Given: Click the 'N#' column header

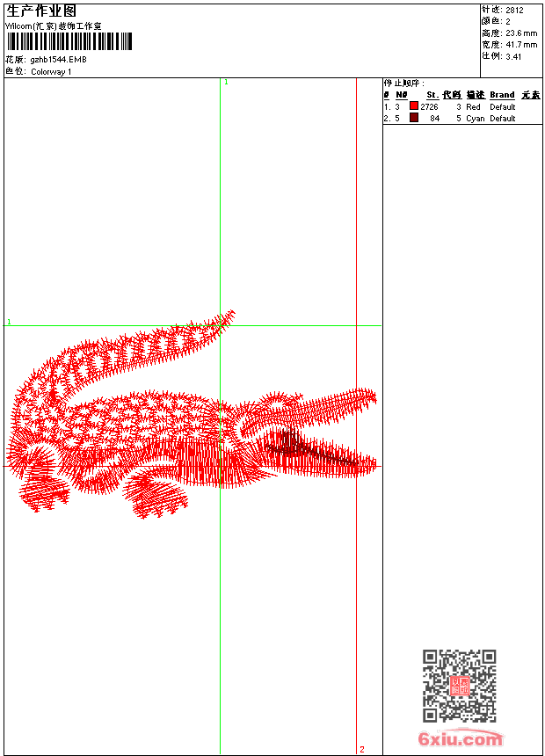Looking at the screenshot, I should (401, 95).
